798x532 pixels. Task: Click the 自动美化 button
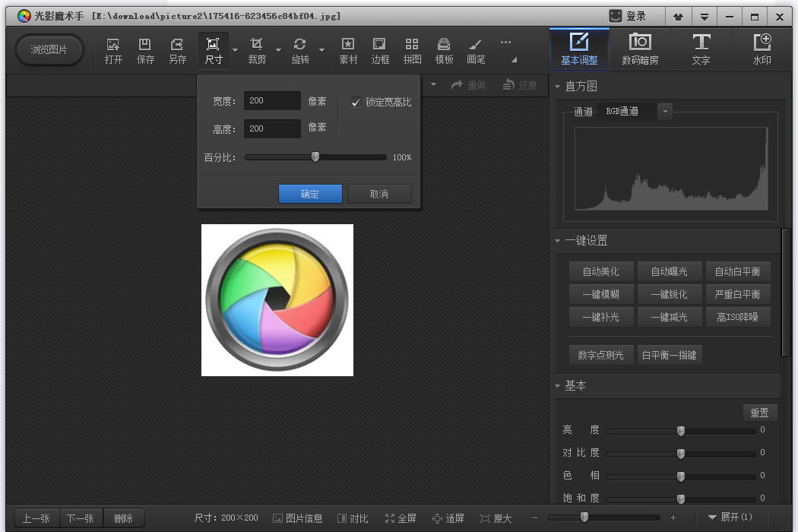(x=601, y=271)
